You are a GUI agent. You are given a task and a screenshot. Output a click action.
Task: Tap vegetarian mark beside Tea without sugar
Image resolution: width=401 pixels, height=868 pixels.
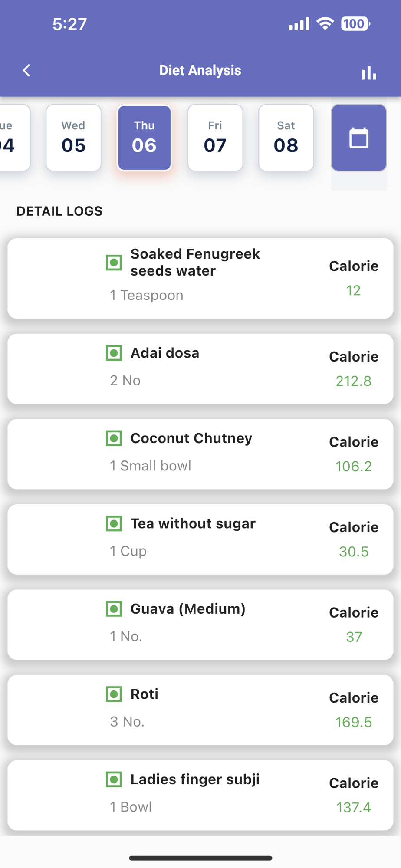point(114,523)
